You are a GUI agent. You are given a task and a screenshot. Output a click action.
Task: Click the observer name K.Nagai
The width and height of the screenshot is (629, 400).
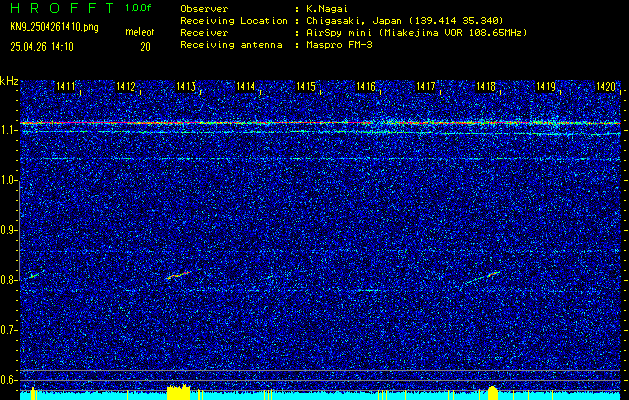point(326,9)
